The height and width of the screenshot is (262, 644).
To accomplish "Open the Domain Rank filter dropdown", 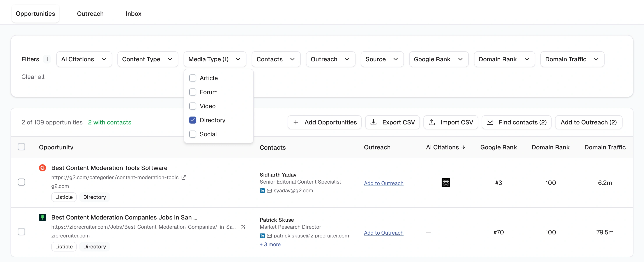I will coord(504,59).
